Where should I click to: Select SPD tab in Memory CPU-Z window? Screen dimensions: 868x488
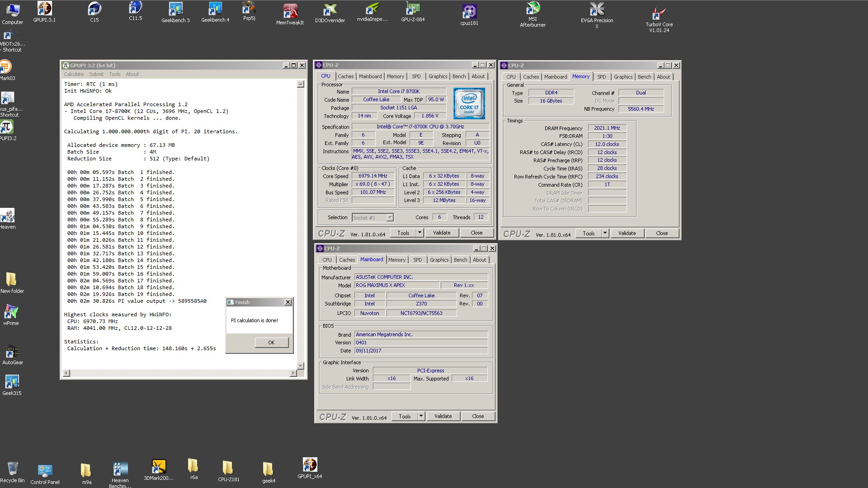click(601, 77)
